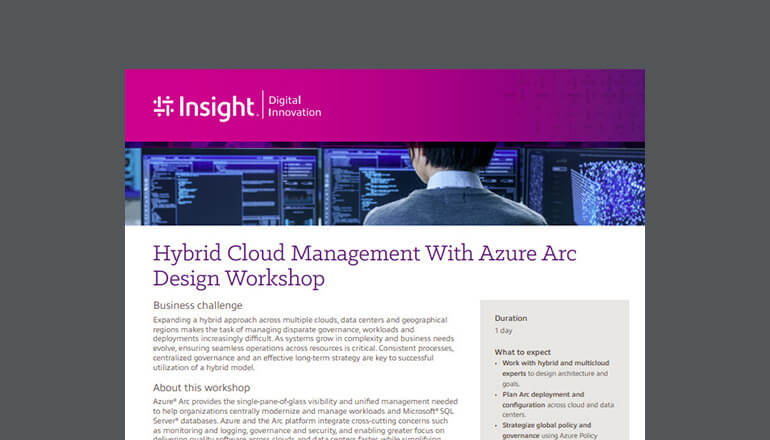Click the paragraph starting Expanding a hybrid approach
Viewport: 770px width, 440px height.
pos(303,344)
